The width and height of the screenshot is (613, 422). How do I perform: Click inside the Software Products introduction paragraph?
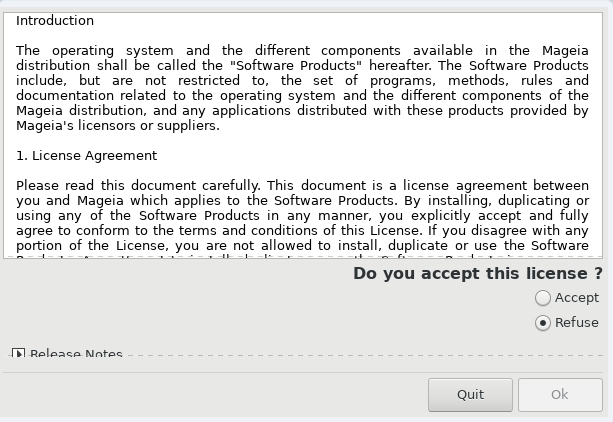click(x=302, y=88)
